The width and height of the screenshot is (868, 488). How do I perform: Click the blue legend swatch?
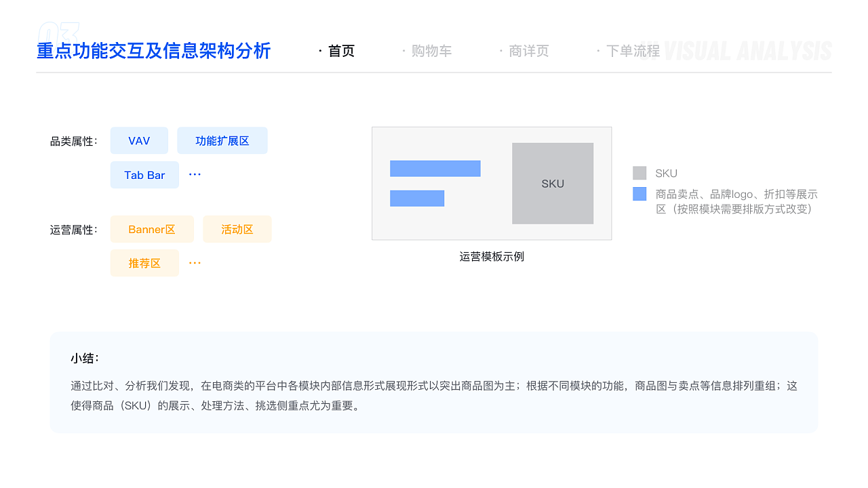tap(639, 194)
